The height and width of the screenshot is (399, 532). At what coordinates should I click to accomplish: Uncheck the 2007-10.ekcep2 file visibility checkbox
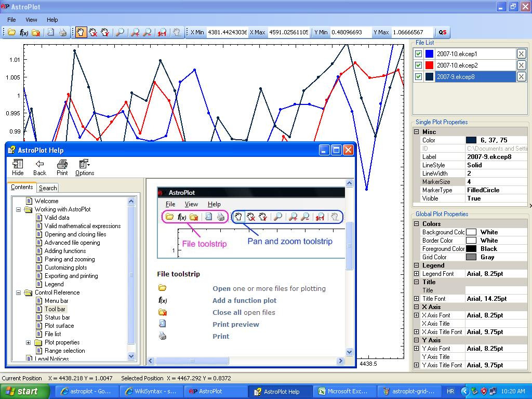(x=418, y=65)
